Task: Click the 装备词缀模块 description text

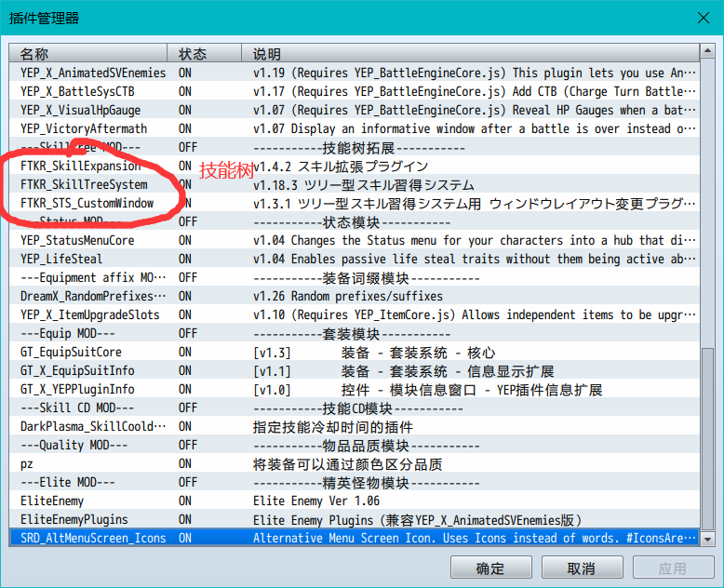Action: (x=366, y=278)
